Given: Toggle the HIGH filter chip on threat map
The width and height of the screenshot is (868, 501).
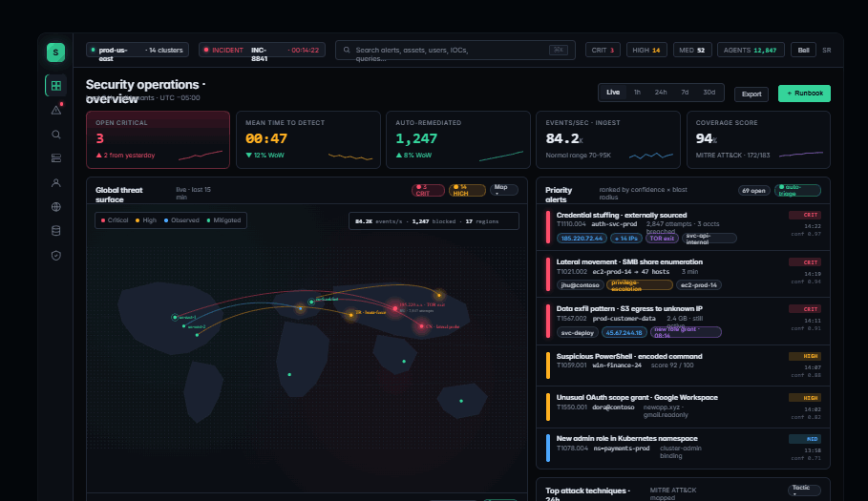Looking at the screenshot, I should (467, 190).
